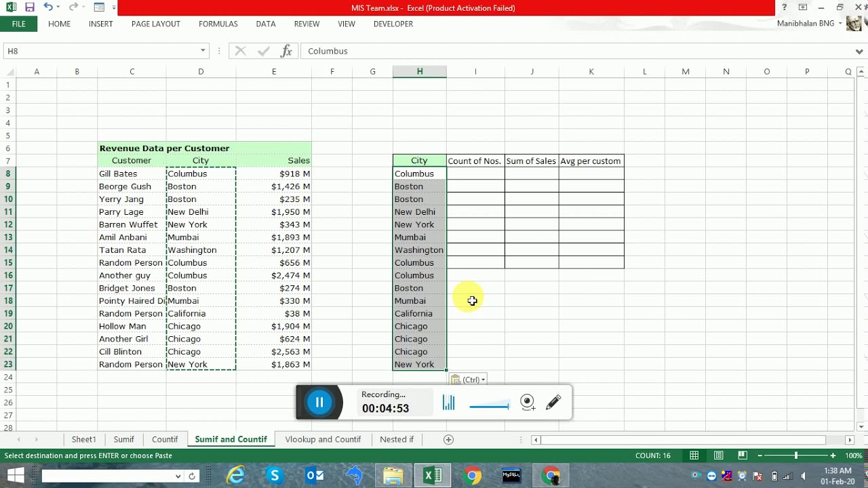
Task: Expand Customize Quick Access Toolbar arrow
Action: (x=114, y=7)
